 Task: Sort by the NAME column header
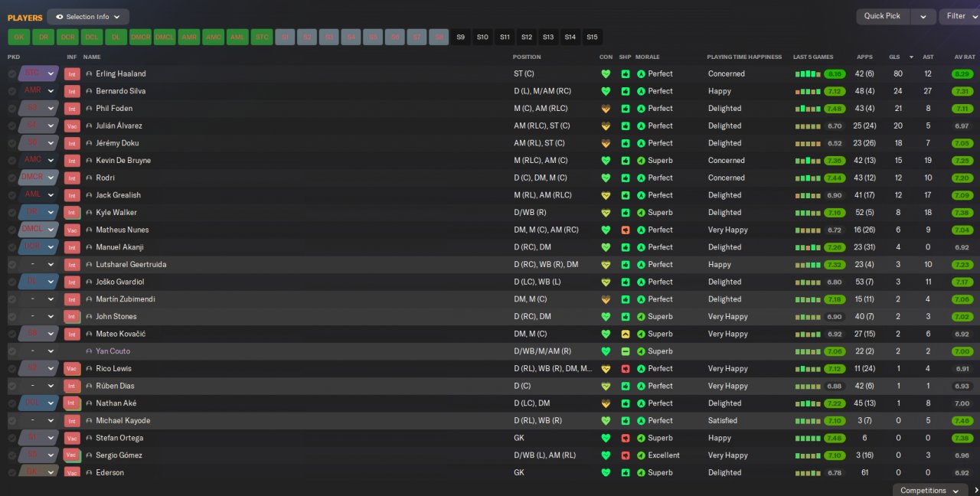click(x=92, y=57)
